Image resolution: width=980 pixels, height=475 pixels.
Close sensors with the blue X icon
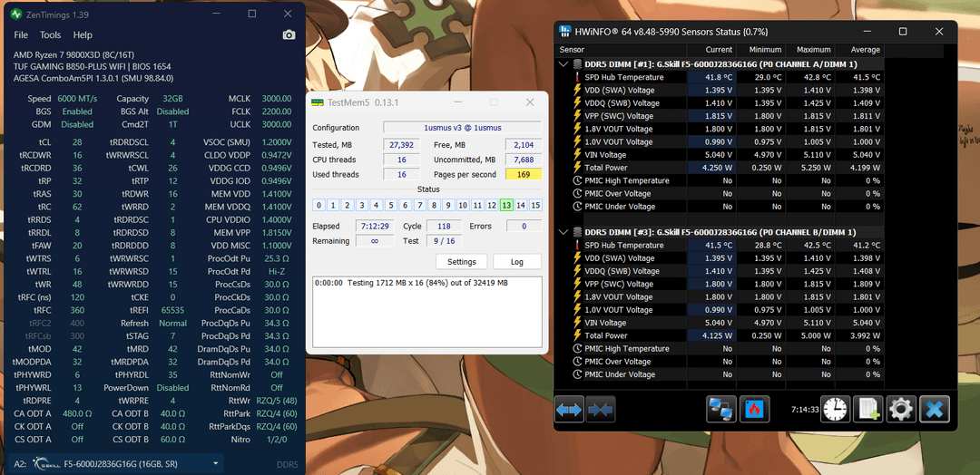[x=935, y=410]
